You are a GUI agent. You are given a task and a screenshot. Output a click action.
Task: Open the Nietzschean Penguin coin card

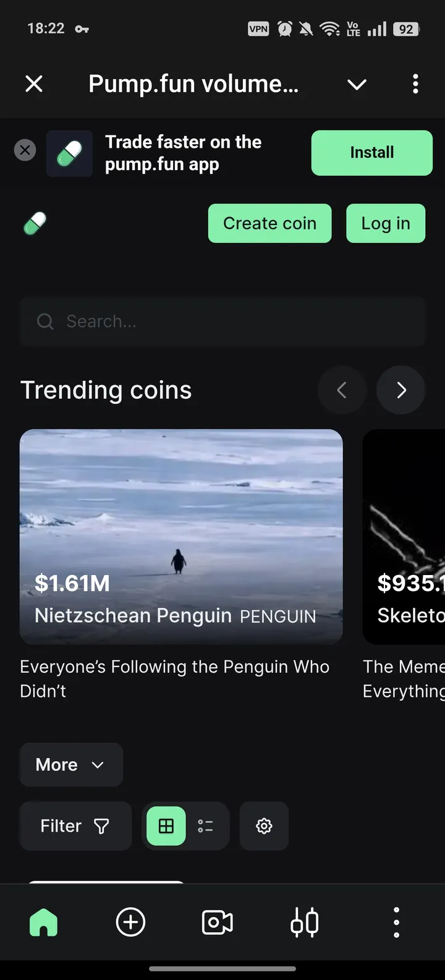point(181,537)
